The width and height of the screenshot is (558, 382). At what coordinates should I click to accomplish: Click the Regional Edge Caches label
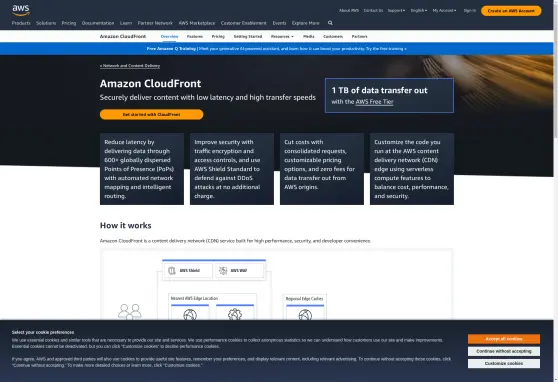tap(305, 299)
